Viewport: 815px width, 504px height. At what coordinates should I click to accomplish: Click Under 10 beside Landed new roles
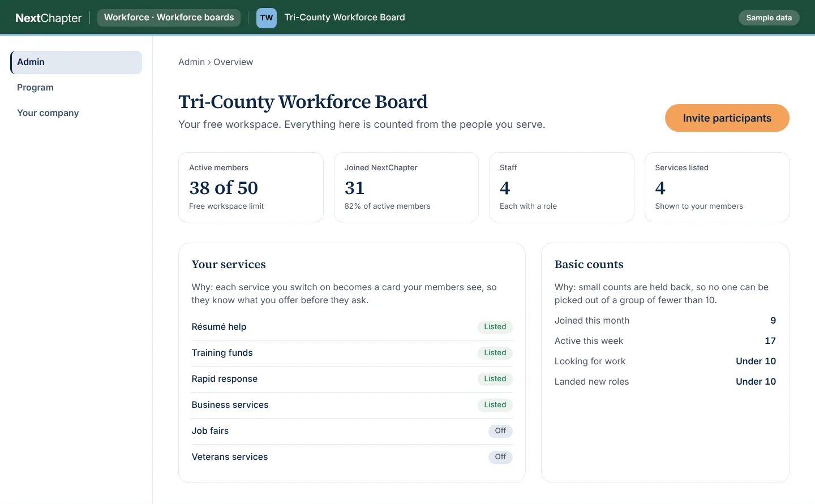pyautogui.click(x=756, y=382)
